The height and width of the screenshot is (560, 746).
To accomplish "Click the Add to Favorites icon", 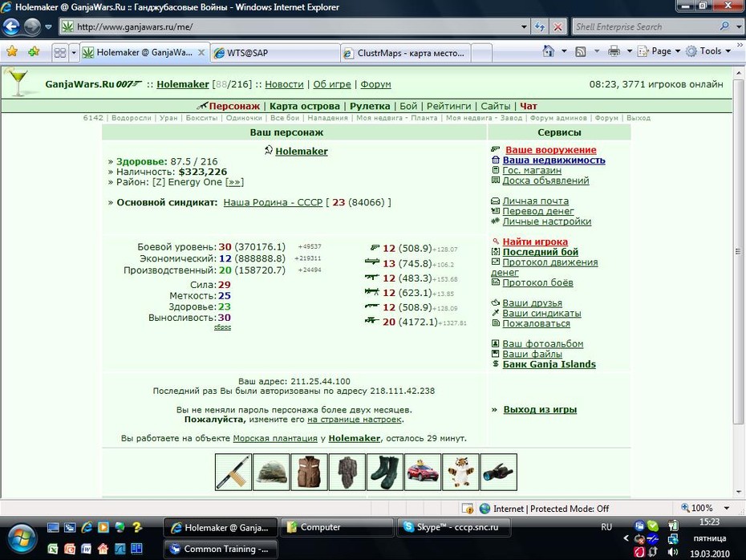I will click(34, 51).
